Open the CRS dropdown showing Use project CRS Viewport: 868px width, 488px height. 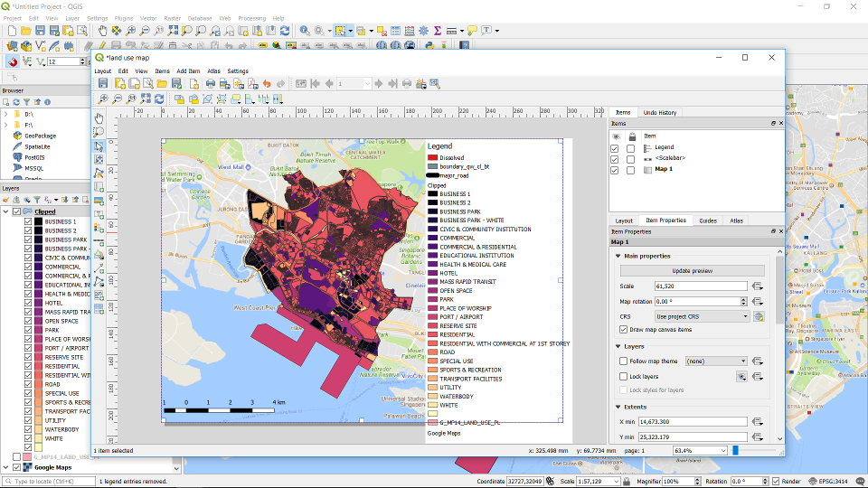702,316
